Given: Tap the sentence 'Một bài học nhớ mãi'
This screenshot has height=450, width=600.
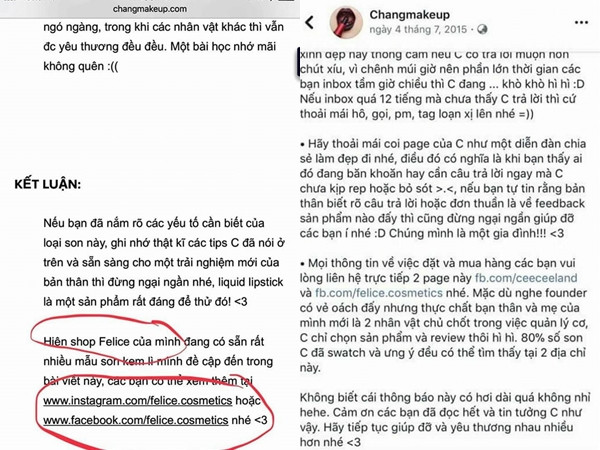Looking at the screenshot, I should (x=223, y=47).
